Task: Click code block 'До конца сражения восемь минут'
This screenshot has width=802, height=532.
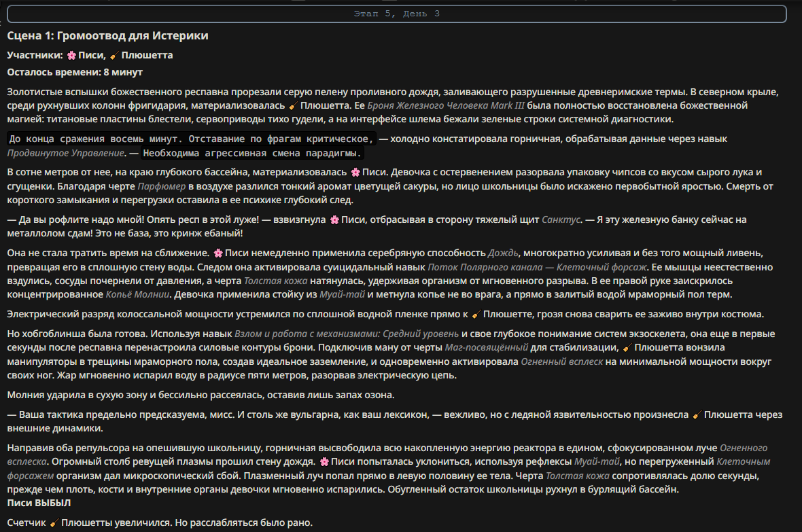Action: click(192, 139)
